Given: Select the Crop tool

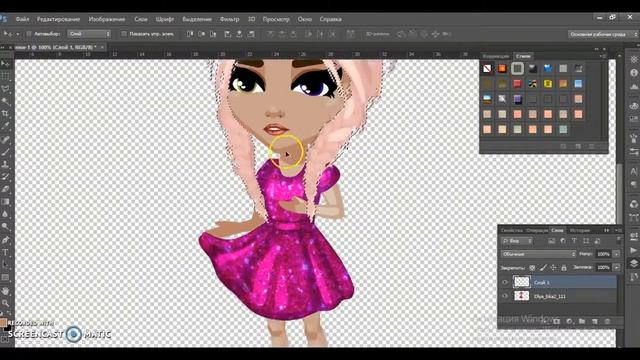Looking at the screenshot, I should pyautogui.click(x=5, y=113).
